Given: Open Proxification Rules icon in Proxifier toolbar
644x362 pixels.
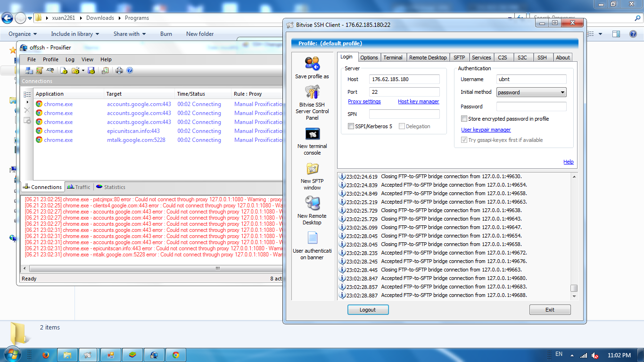Looking at the screenshot, I should click(39, 70).
